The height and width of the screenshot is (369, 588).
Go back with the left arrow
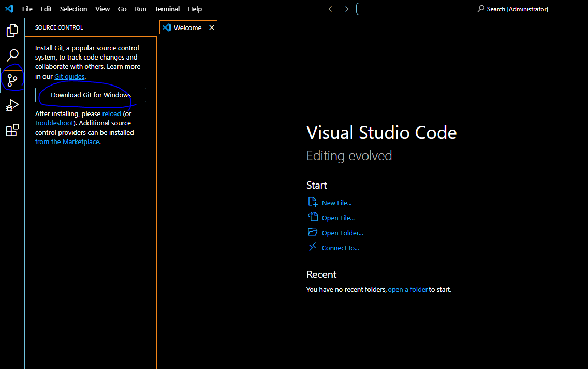[x=331, y=9]
